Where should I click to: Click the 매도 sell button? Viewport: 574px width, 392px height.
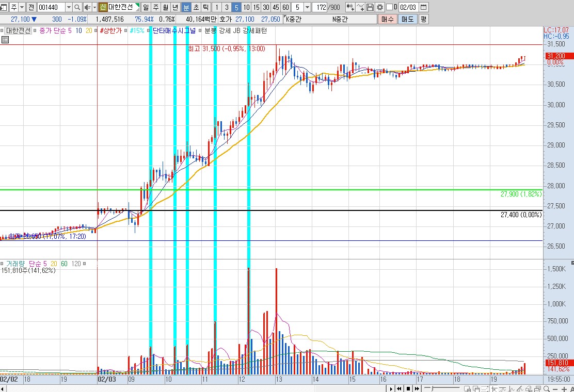pyautogui.click(x=407, y=19)
